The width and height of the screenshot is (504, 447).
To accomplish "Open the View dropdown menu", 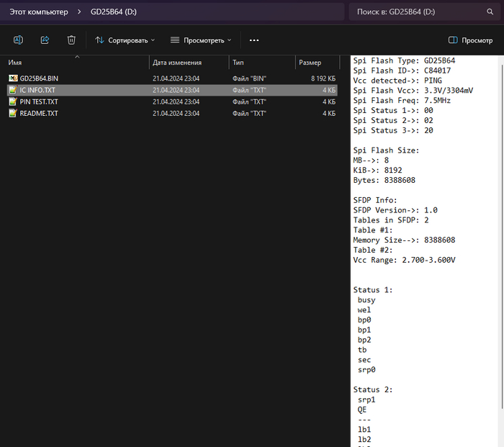I will point(201,40).
